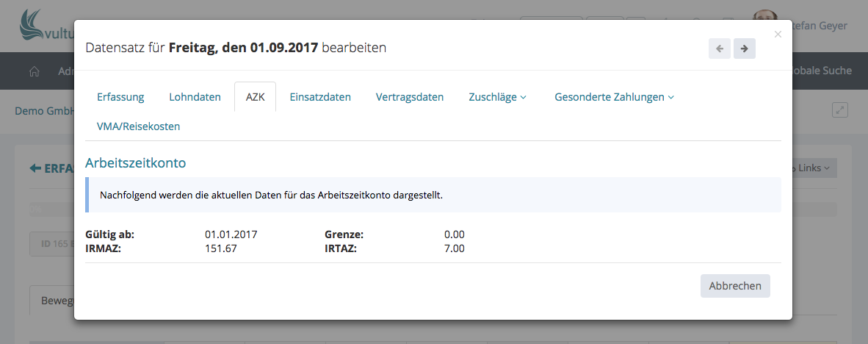Select the AZK tab
Screen dimensions: 868x344
pyautogui.click(x=255, y=97)
